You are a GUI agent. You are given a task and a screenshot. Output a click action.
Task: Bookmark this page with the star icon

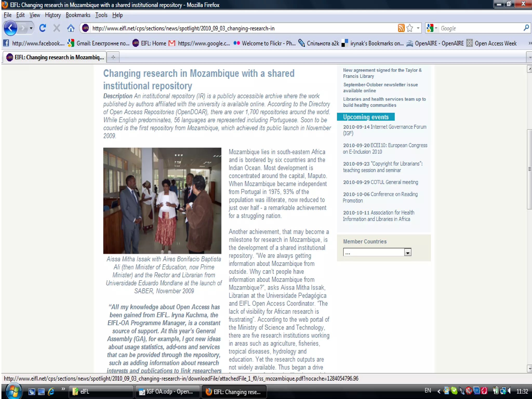(x=410, y=28)
